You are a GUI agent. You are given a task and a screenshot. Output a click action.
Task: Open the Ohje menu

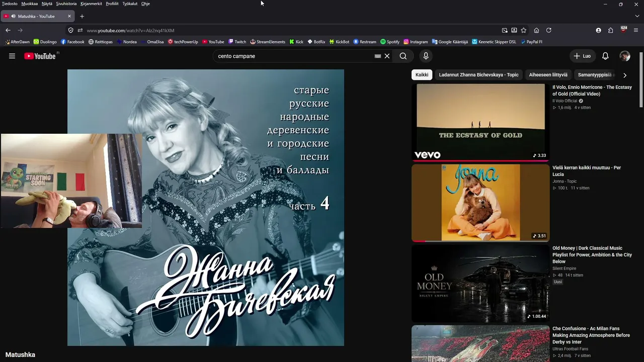click(x=145, y=4)
